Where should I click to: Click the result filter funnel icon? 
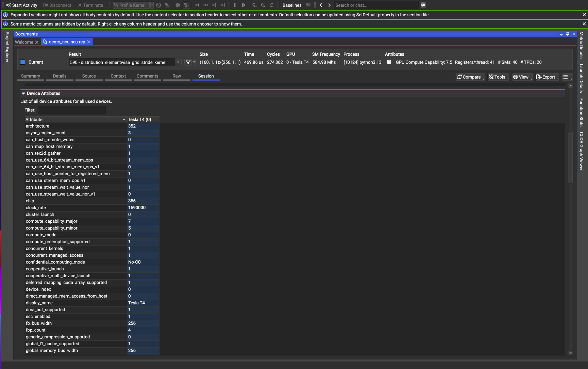(x=188, y=62)
